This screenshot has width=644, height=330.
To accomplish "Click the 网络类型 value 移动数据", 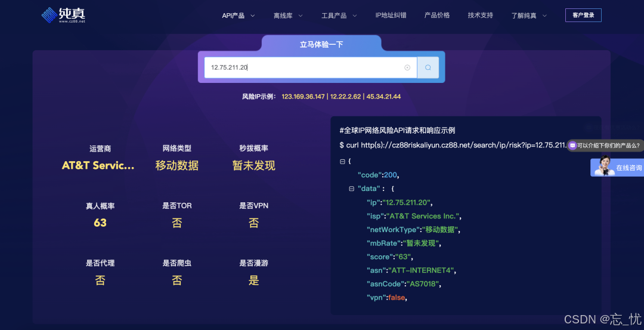I will pyautogui.click(x=177, y=166).
